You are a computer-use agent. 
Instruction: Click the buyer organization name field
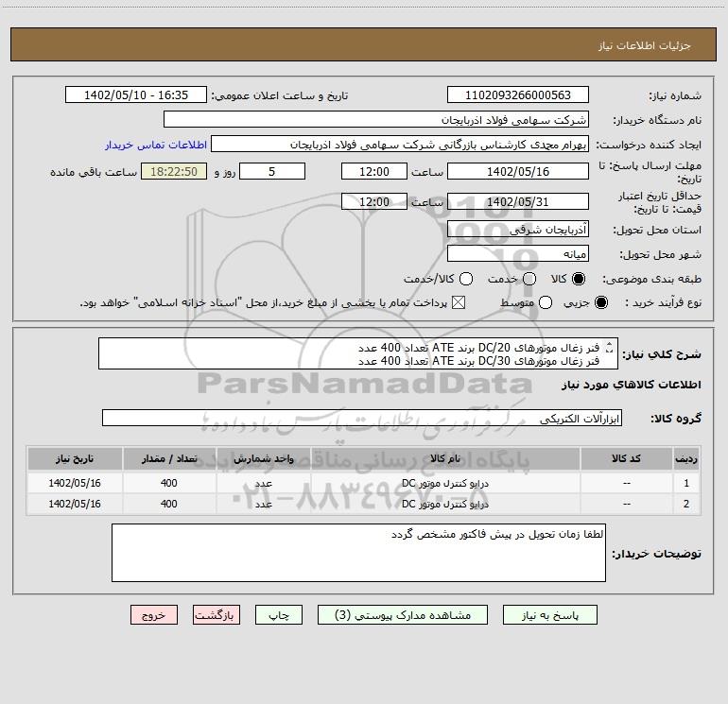point(376,119)
